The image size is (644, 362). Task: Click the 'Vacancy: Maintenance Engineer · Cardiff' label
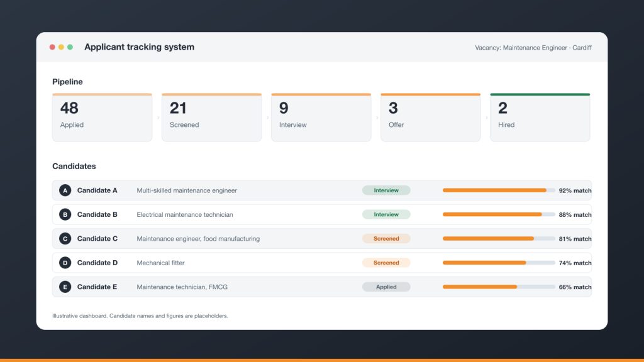(x=533, y=48)
